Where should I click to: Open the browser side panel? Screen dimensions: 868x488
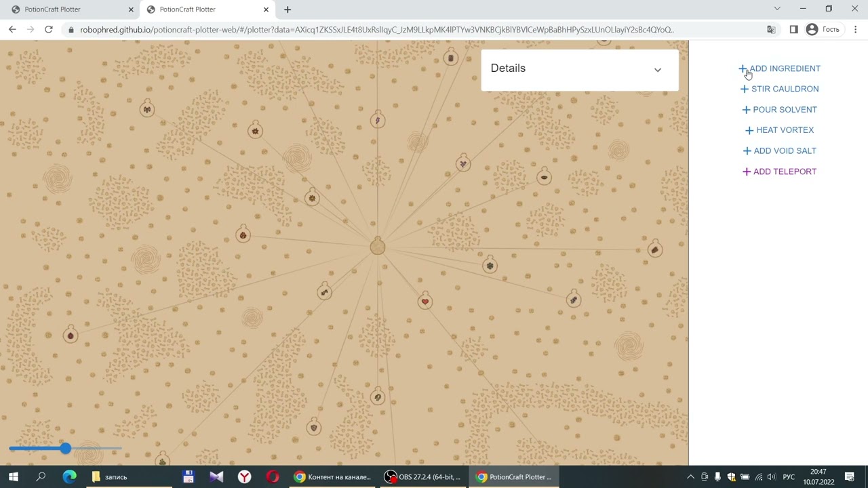point(793,30)
